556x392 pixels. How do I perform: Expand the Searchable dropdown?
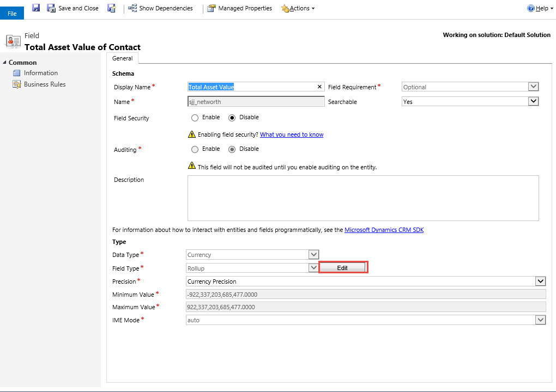click(533, 101)
